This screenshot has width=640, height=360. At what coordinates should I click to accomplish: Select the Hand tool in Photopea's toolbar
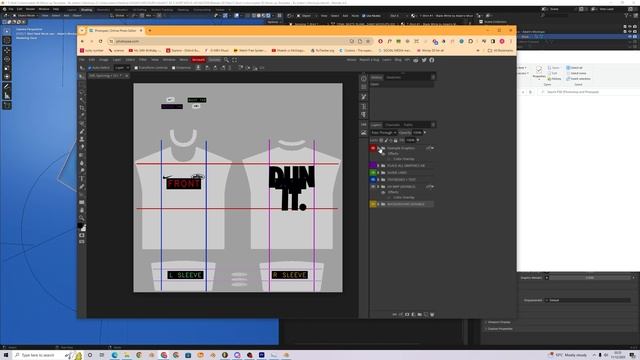point(82,210)
